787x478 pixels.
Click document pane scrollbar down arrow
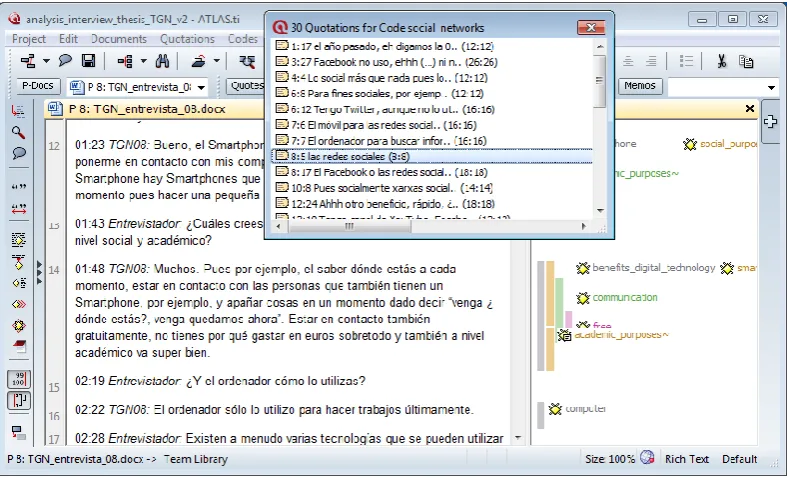(518, 438)
